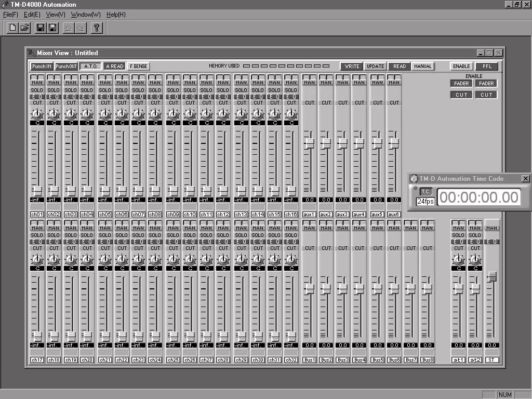Toggle MAN on Bus7 strip

pyautogui.click(x=410, y=228)
